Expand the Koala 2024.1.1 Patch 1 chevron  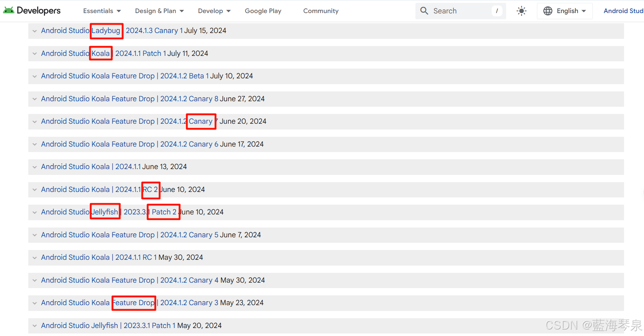34,54
